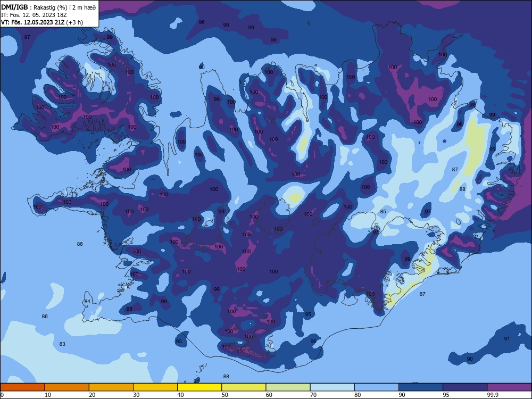Click the bright yellow 40–50 legend swatch
The image size is (532, 399).
(199, 387)
